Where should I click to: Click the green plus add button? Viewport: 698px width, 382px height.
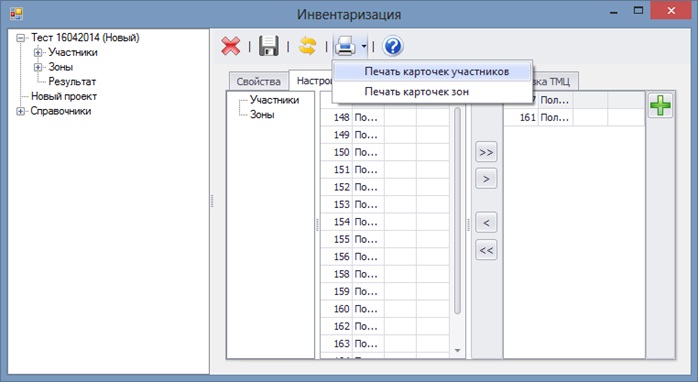661,106
